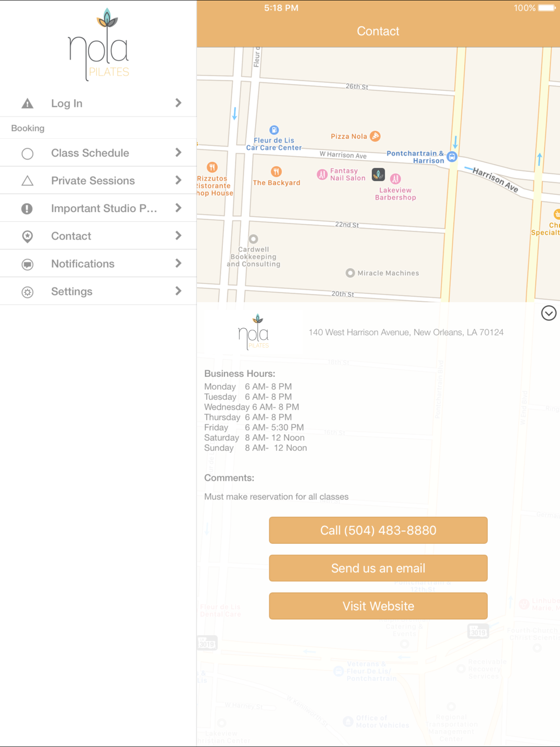Go to Private Sessions
The image size is (560, 747).
tap(98, 181)
